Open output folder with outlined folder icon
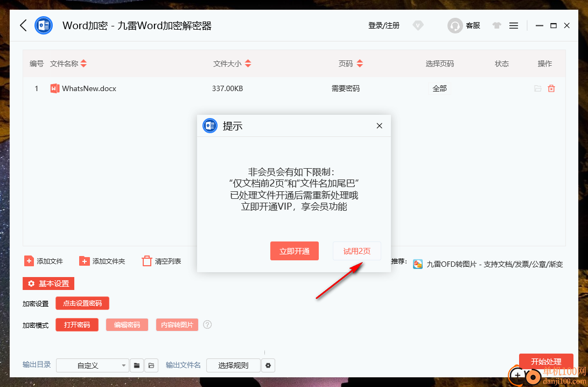 click(151, 365)
